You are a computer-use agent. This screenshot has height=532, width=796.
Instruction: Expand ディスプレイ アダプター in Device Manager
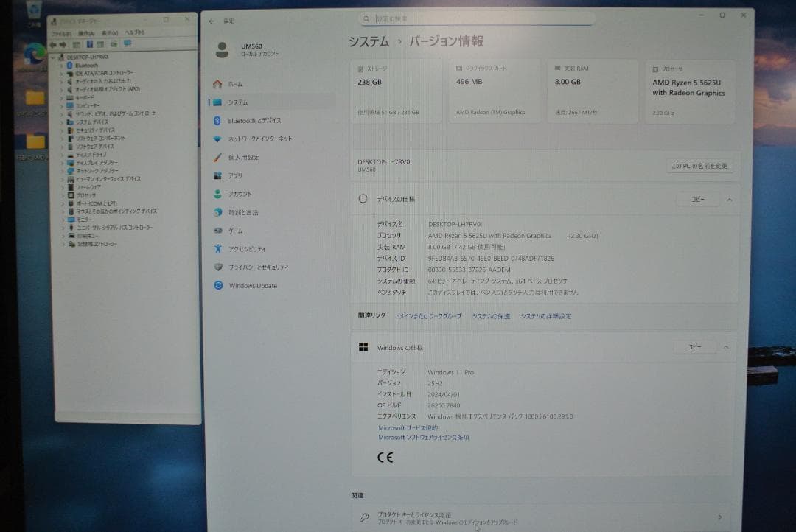pyautogui.click(x=61, y=162)
